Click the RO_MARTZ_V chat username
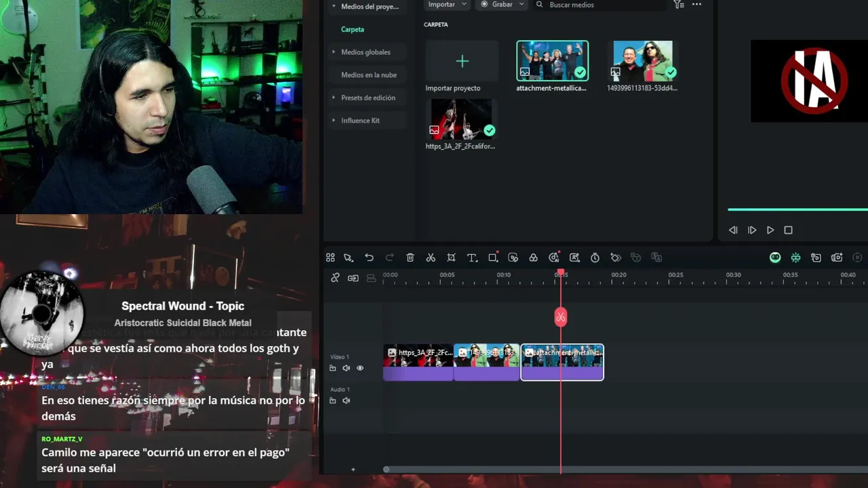The height and width of the screenshot is (488, 868). coord(62,439)
